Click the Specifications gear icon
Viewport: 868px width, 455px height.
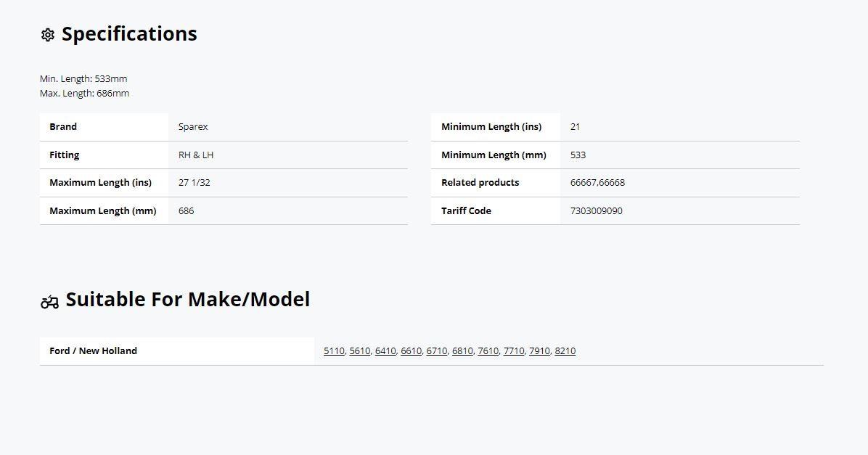(48, 35)
